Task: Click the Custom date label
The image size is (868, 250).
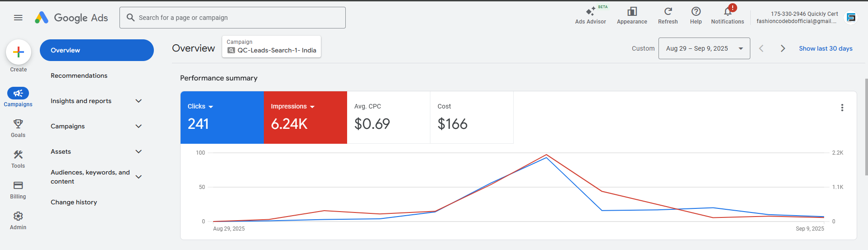Action: [643, 48]
